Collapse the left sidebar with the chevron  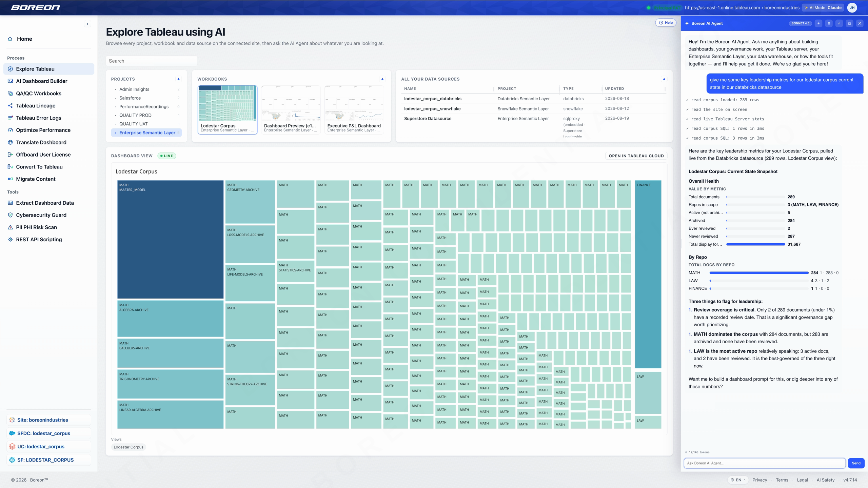click(87, 24)
